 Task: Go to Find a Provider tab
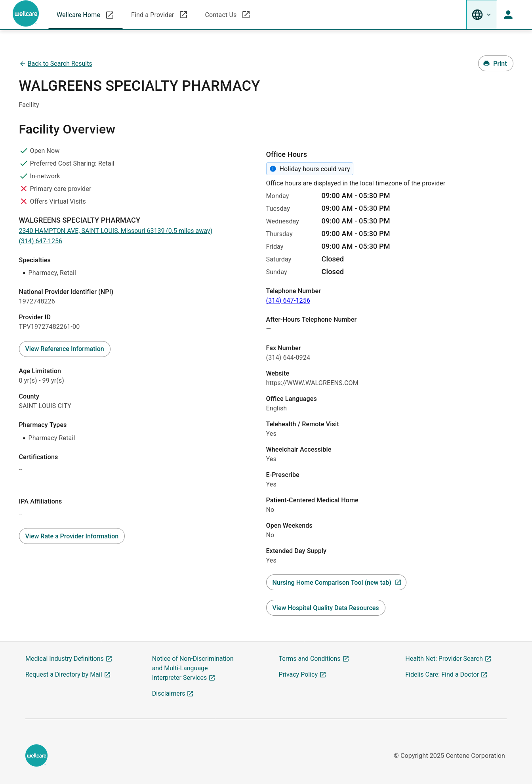[153, 15]
